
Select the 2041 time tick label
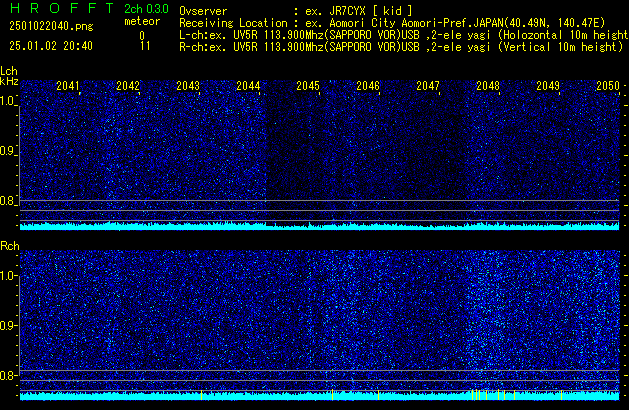(x=68, y=86)
